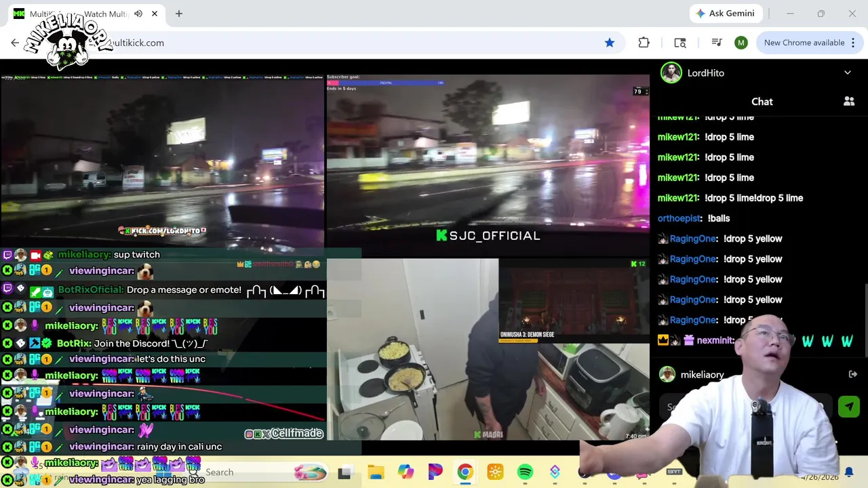Viewport: 868px width, 488px height.
Task: Click the LordHito channel avatar
Action: (671, 73)
